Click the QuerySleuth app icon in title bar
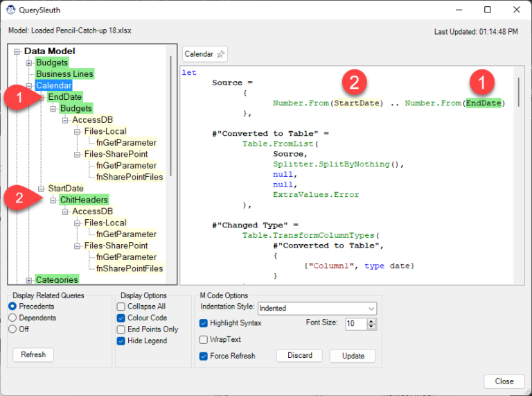This screenshot has width=532, height=396. 12,10
